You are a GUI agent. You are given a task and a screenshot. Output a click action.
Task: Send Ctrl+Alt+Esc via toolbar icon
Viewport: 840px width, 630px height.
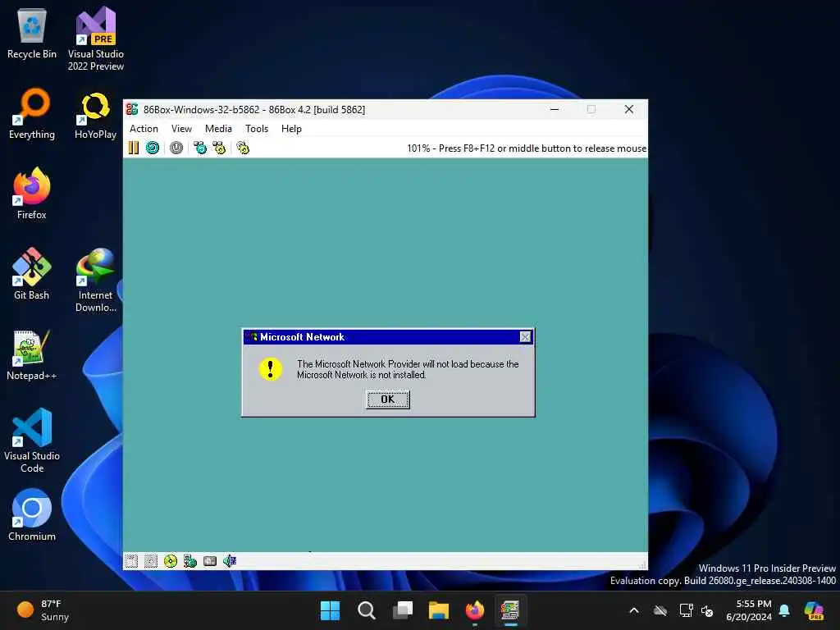pos(219,148)
